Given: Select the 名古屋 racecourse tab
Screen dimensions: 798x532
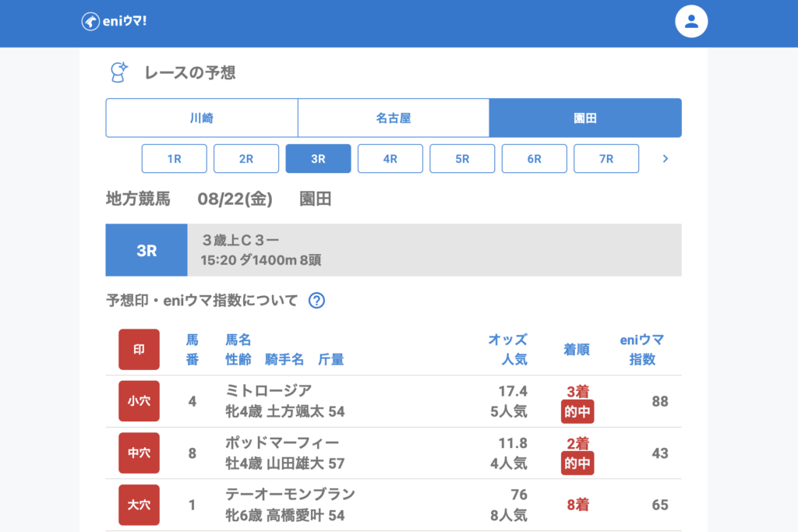Looking at the screenshot, I should [394, 118].
